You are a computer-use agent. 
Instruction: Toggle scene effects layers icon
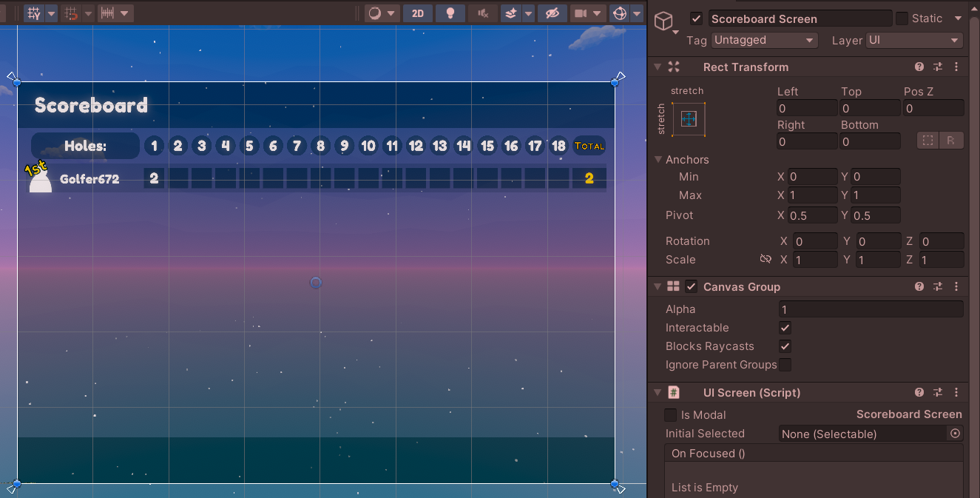click(x=511, y=13)
